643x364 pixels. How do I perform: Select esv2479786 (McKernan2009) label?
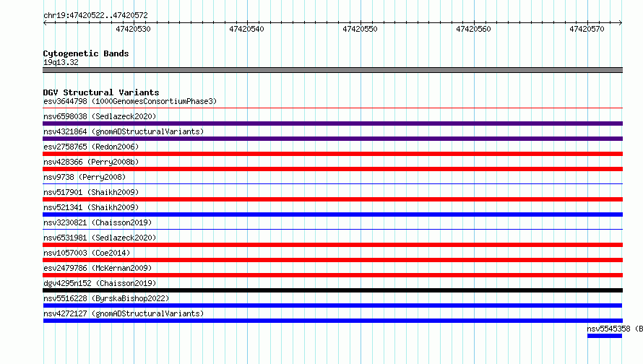click(98, 268)
